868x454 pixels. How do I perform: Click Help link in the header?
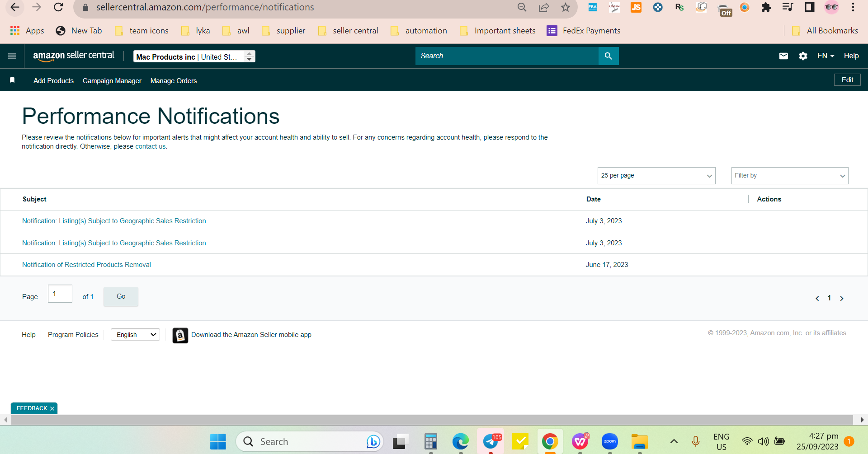coord(851,56)
